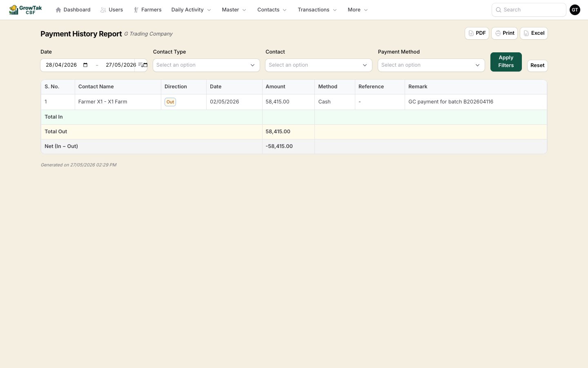Click the PDF file icon

tap(471, 33)
